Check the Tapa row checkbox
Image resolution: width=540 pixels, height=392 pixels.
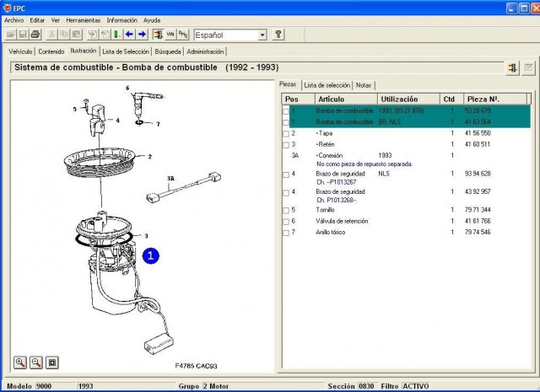[286, 133]
